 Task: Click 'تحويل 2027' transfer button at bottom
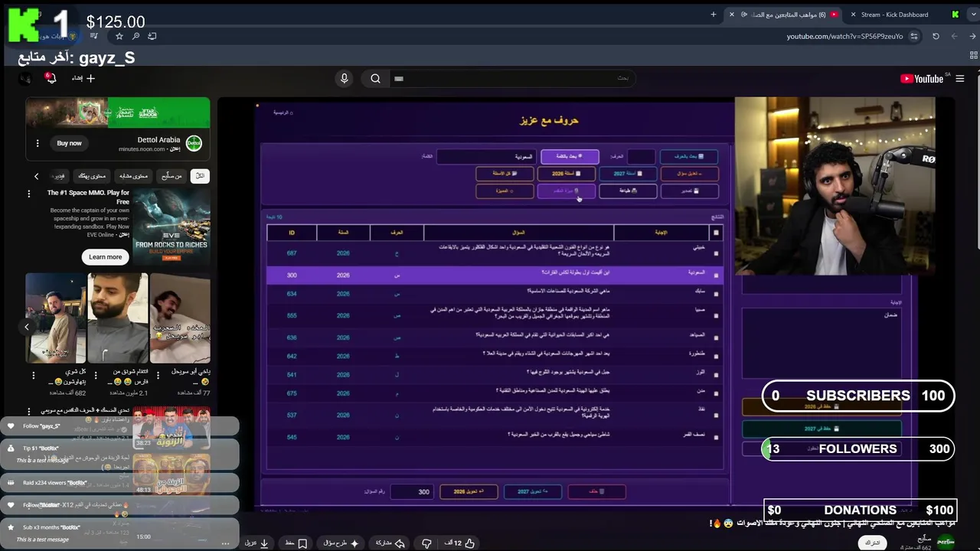533,491
